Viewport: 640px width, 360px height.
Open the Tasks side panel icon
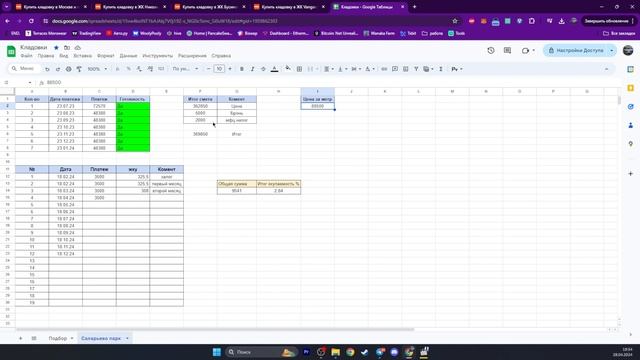[631, 107]
